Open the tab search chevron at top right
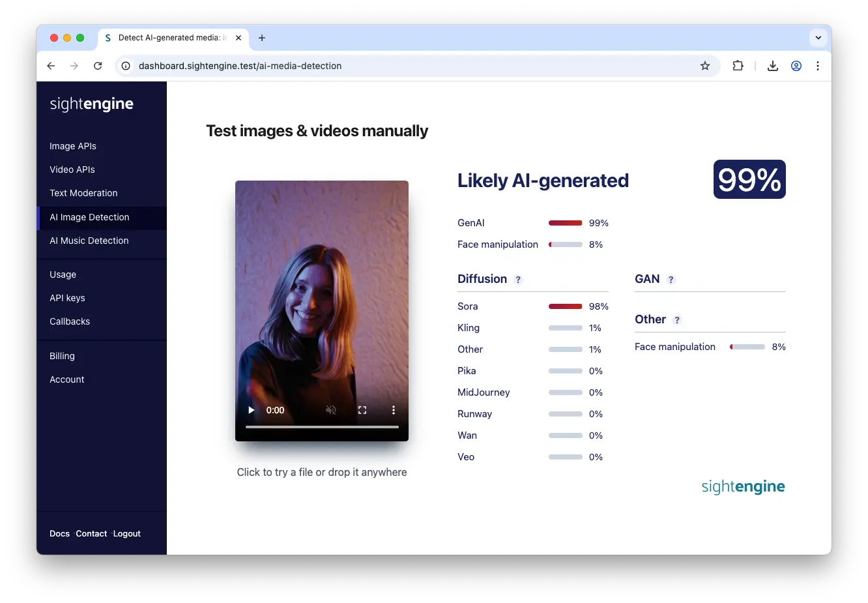This screenshot has width=868, height=603. tap(818, 38)
